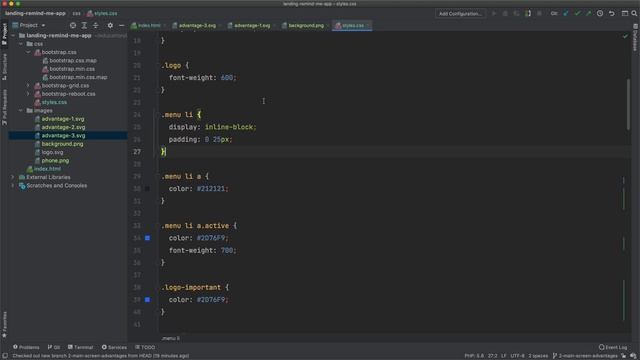Open the Project view dropdown

point(29,25)
